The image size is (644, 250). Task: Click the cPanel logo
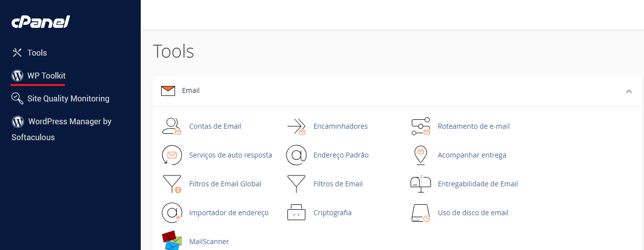click(41, 22)
